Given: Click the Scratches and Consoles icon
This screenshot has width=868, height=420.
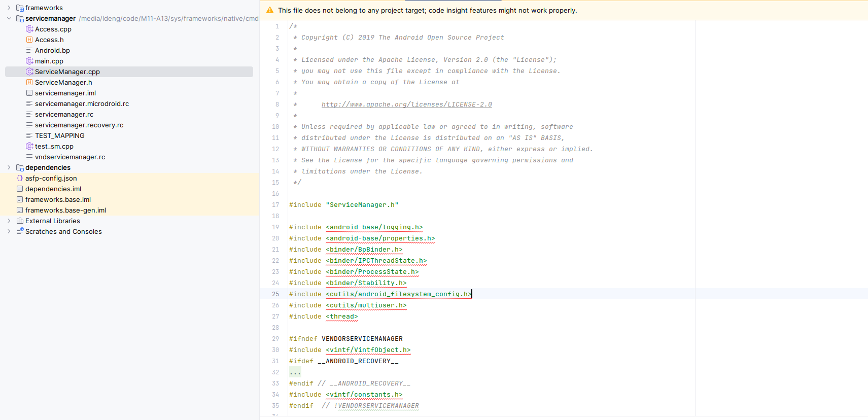Looking at the screenshot, I should pyautogui.click(x=20, y=231).
